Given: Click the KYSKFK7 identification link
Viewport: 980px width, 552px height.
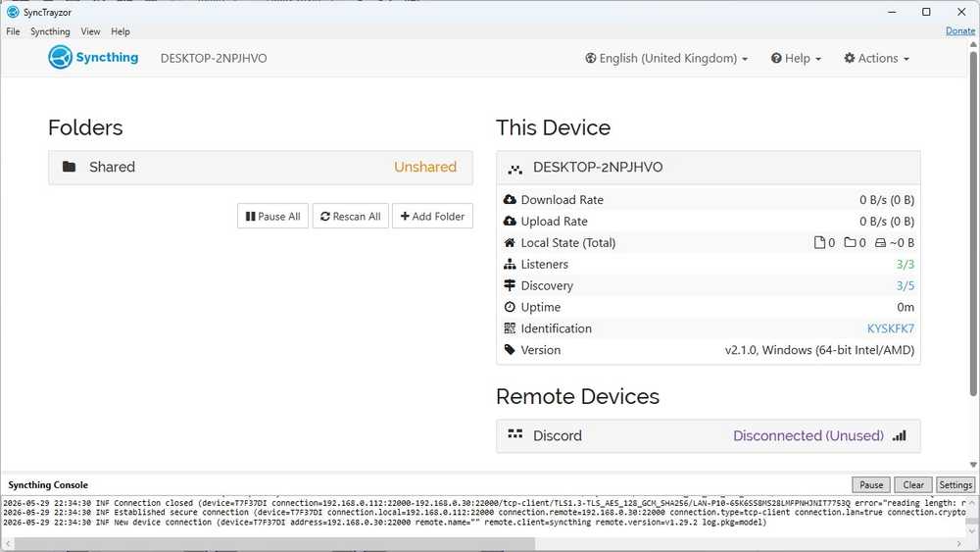Looking at the screenshot, I should (890, 328).
